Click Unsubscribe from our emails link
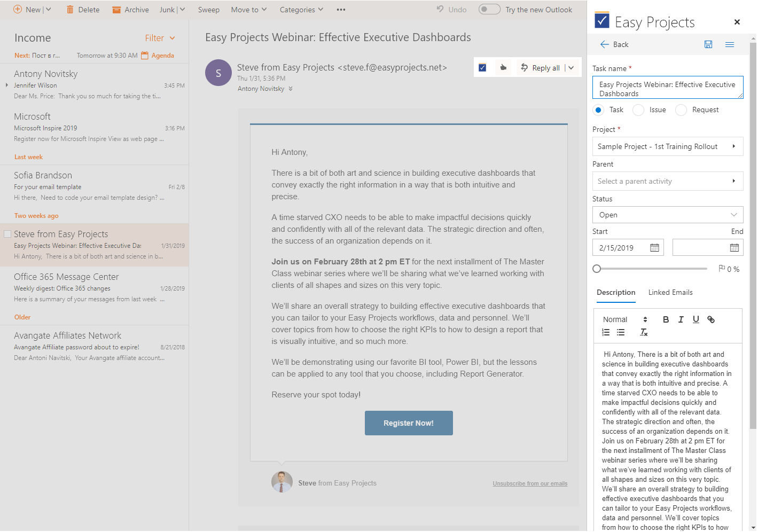758x532 pixels. pos(530,483)
